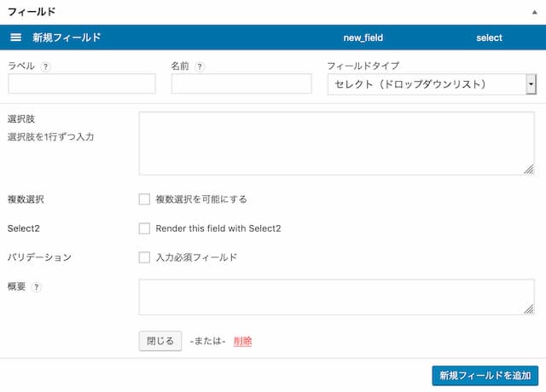Click the help icon next to ラベル
The image size is (546, 392).
[x=45, y=66]
